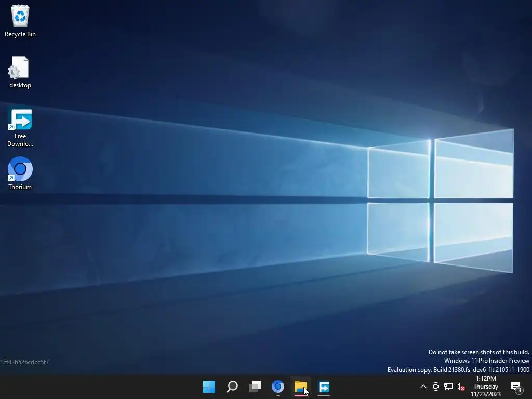532x399 pixels.
Task: Select the Recycle Bin desktop icon
Action: pos(20,21)
